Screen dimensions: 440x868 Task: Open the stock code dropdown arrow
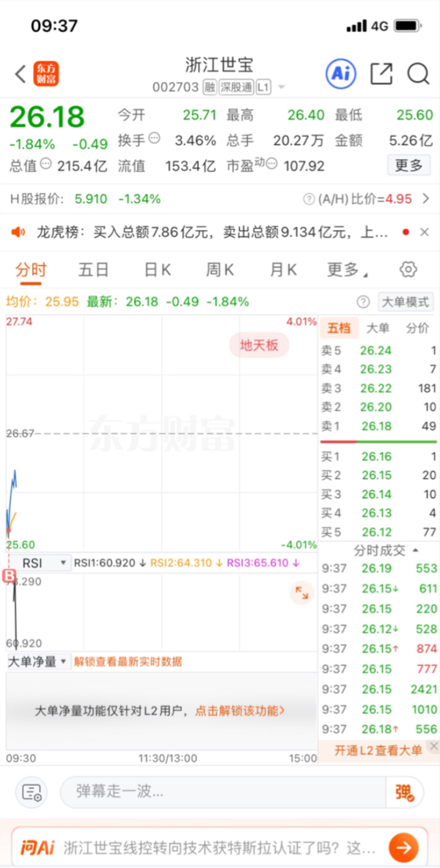[x=281, y=88]
